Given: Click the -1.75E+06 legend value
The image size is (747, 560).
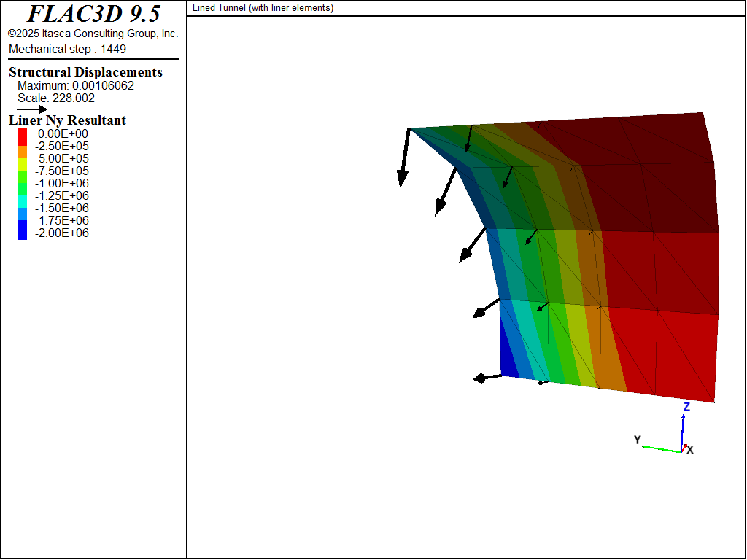Looking at the screenshot, I should pos(62,220).
